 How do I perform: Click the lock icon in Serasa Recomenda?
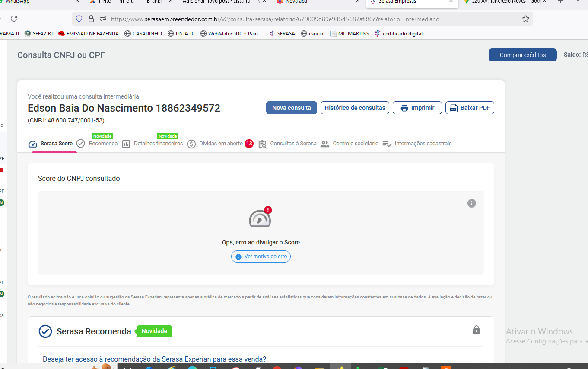[477, 330]
